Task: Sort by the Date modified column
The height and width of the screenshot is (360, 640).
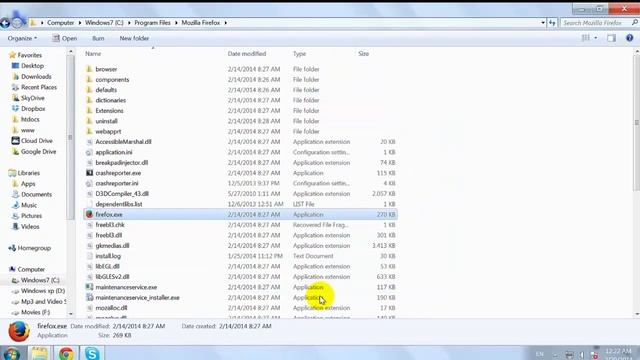Action: pyautogui.click(x=247, y=54)
